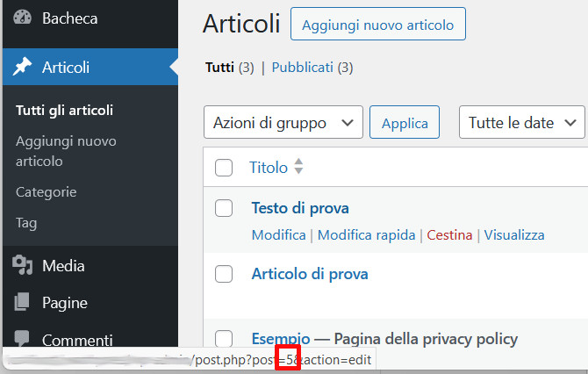Show Tutti (3) articles filter
The height and width of the screenshot is (374, 588).
pyautogui.click(x=230, y=68)
